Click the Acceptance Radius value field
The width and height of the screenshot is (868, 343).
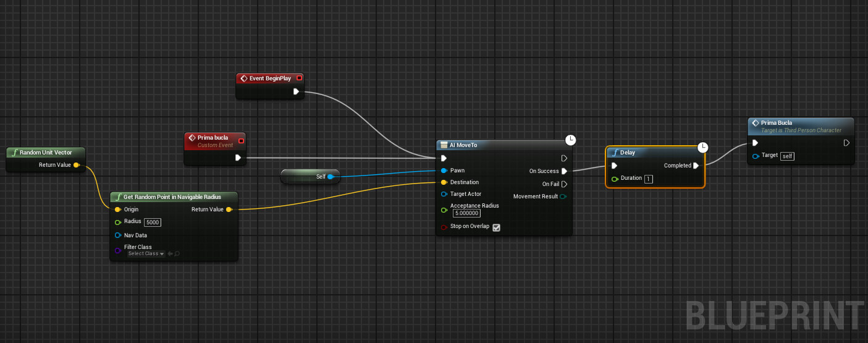[466, 213]
